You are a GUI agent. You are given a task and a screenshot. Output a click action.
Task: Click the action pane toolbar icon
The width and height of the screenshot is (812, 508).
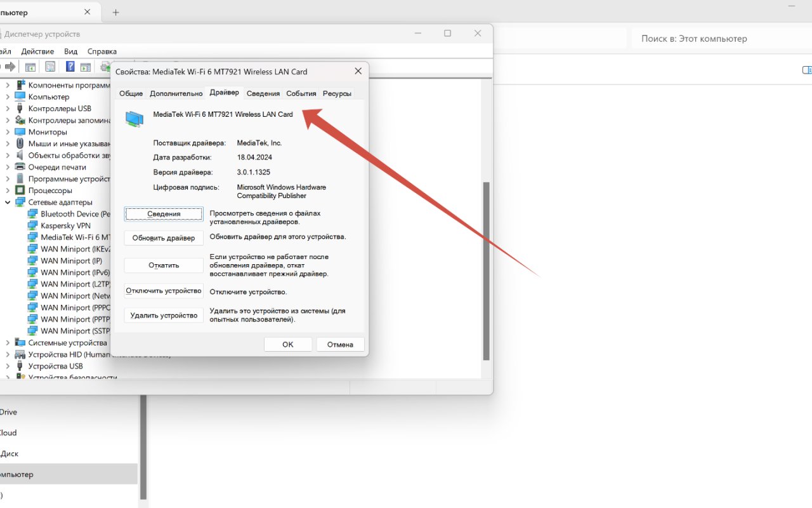coord(86,67)
